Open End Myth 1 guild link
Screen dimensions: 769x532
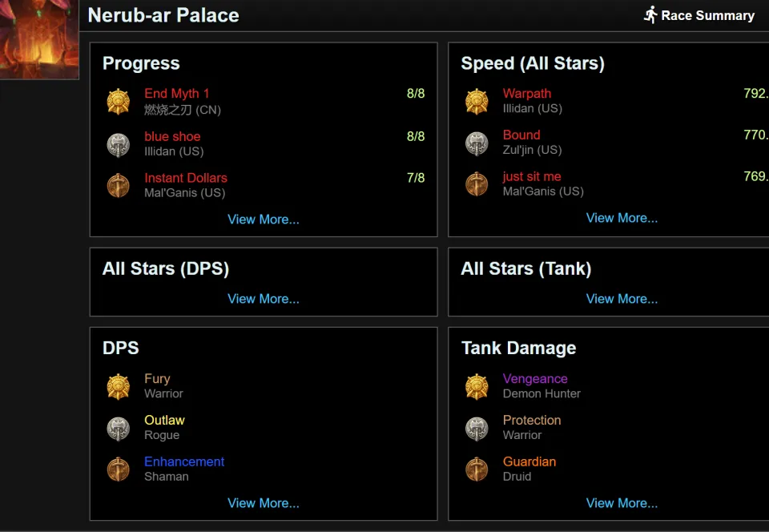pyautogui.click(x=176, y=94)
